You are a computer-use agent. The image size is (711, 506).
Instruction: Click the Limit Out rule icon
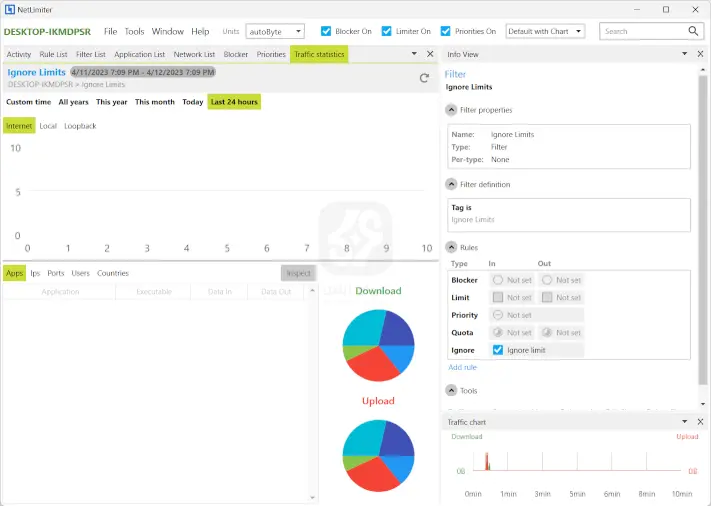coord(547,297)
